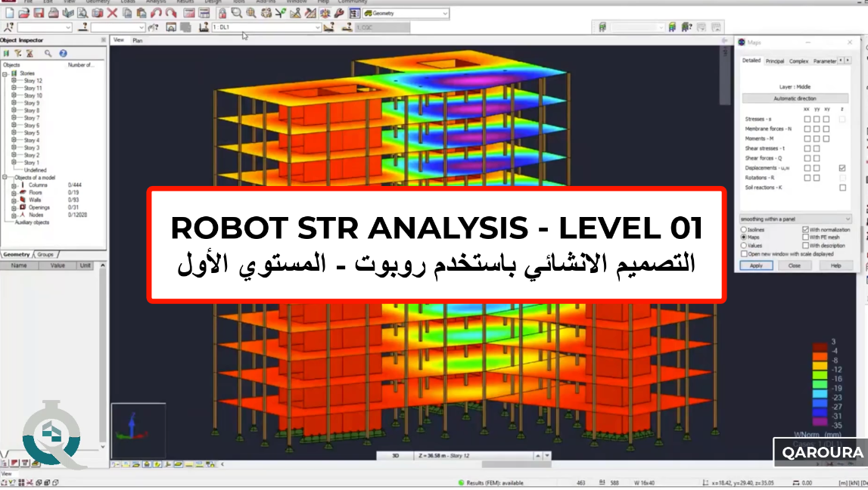Switch to Complex tab in Maps
Image resolution: width=868 pixels, height=490 pixels.
pos(798,61)
